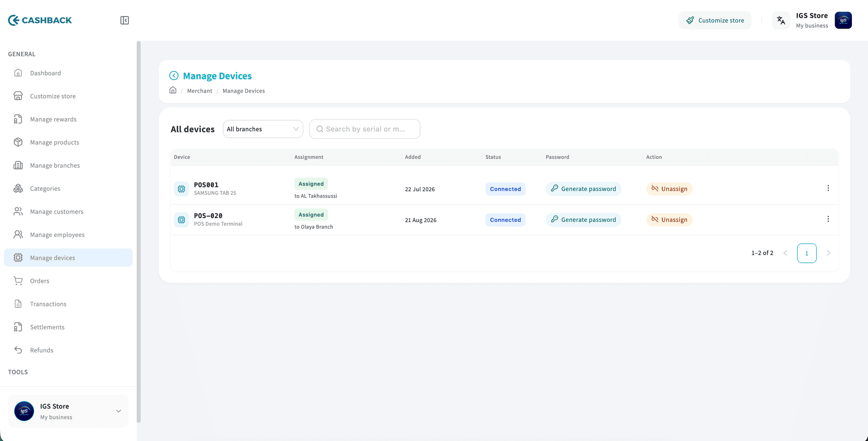Select page 1 in pagination
This screenshot has width=868, height=441.
coord(807,253)
